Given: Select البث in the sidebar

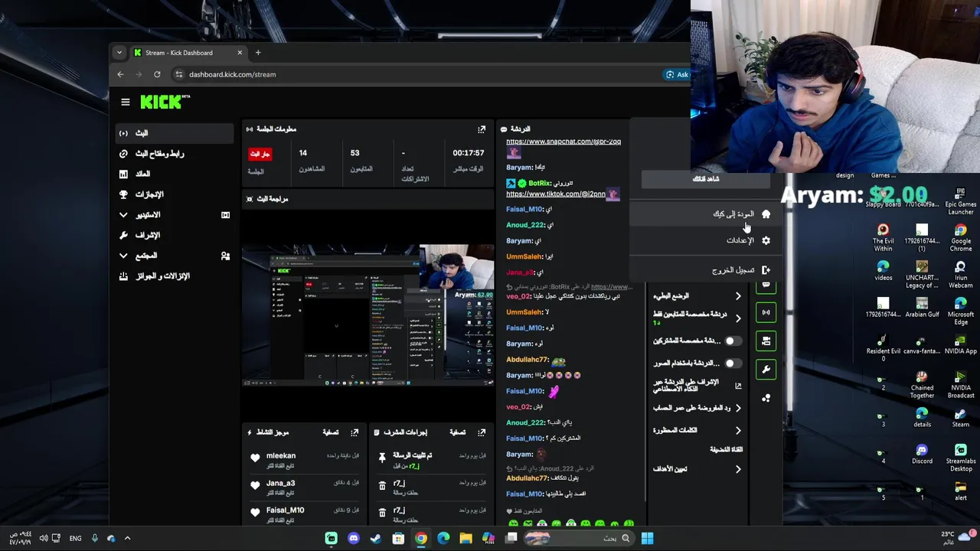Looking at the screenshot, I should coord(175,133).
